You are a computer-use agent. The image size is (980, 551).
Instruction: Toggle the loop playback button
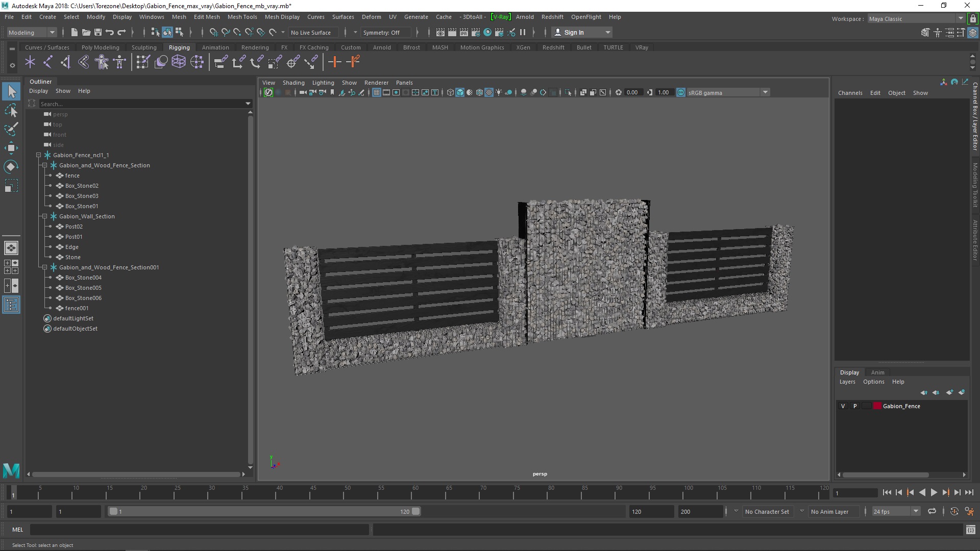pos(932,511)
